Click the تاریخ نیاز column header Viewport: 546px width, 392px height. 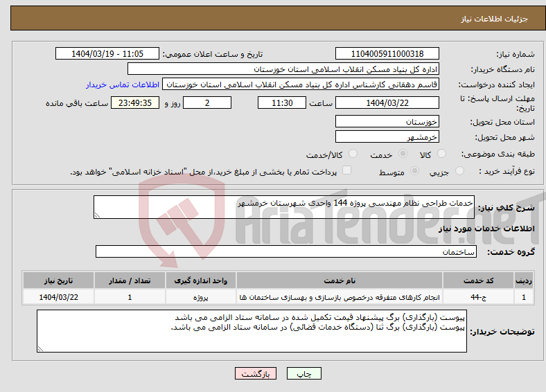coord(58,280)
